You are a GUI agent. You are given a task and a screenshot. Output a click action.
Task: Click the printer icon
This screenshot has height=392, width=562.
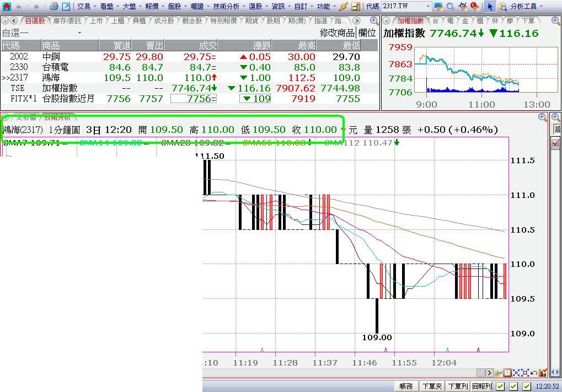[x=54, y=6]
